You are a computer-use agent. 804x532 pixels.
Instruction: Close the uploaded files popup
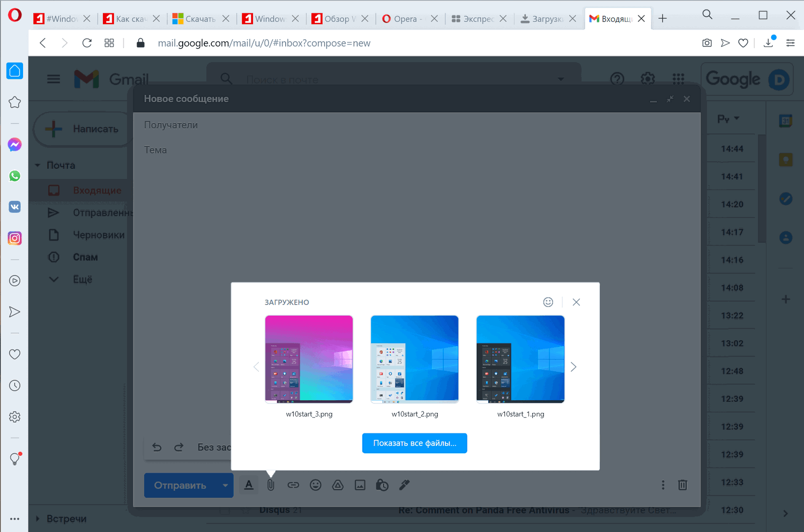[576, 302]
